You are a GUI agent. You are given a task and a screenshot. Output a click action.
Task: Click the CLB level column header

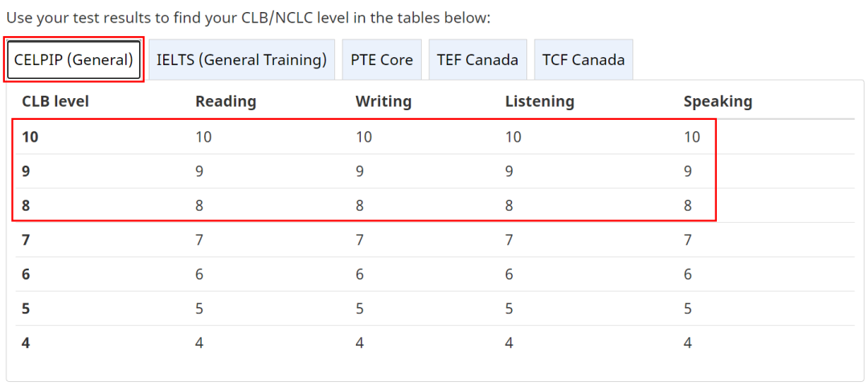tap(55, 101)
